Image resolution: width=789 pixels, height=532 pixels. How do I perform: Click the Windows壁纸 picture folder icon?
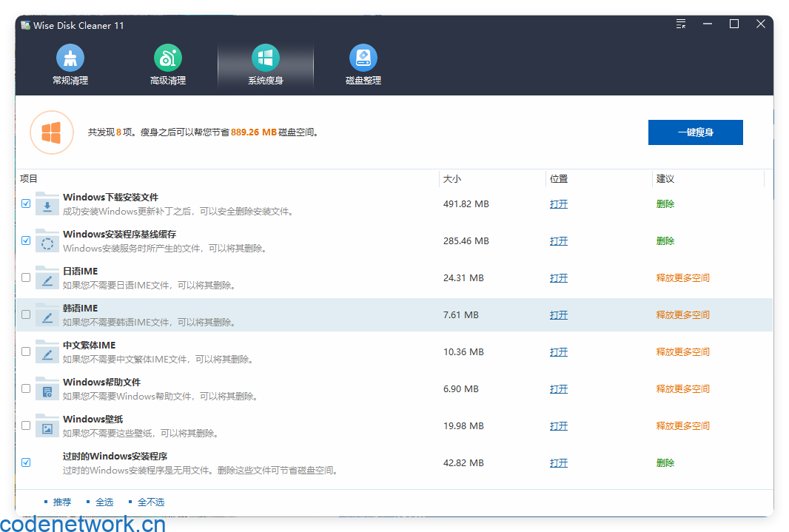pyautogui.click(x=47, y=425)
